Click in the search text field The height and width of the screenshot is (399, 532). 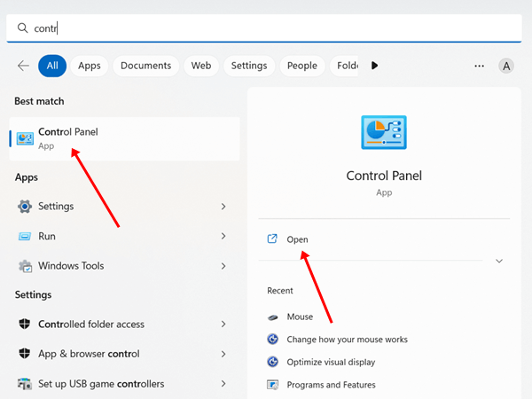[266, 27]
